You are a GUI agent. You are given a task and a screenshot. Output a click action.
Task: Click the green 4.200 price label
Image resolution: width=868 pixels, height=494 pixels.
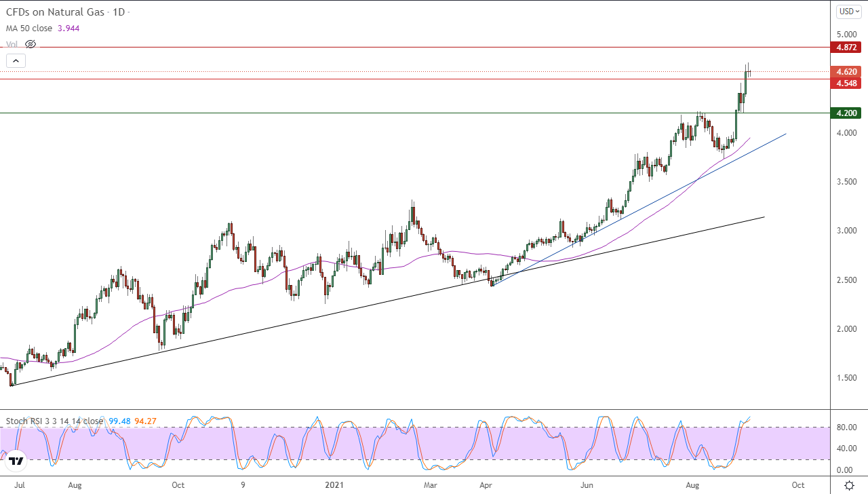846,113
